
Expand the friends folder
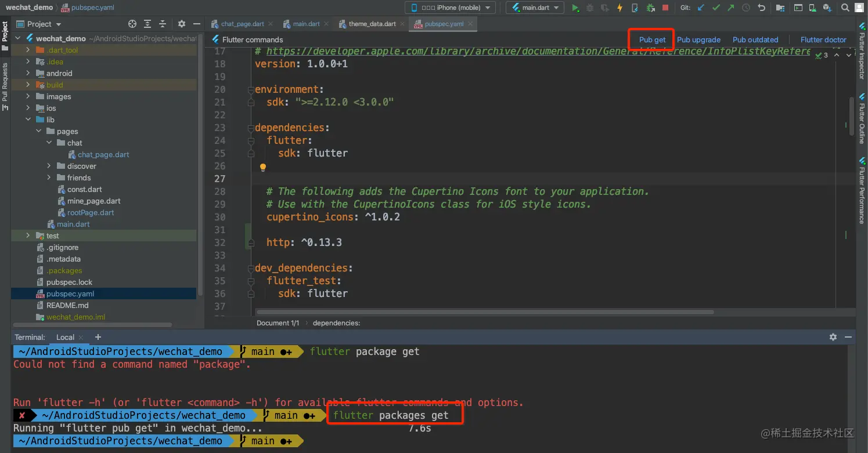[49, 177]
